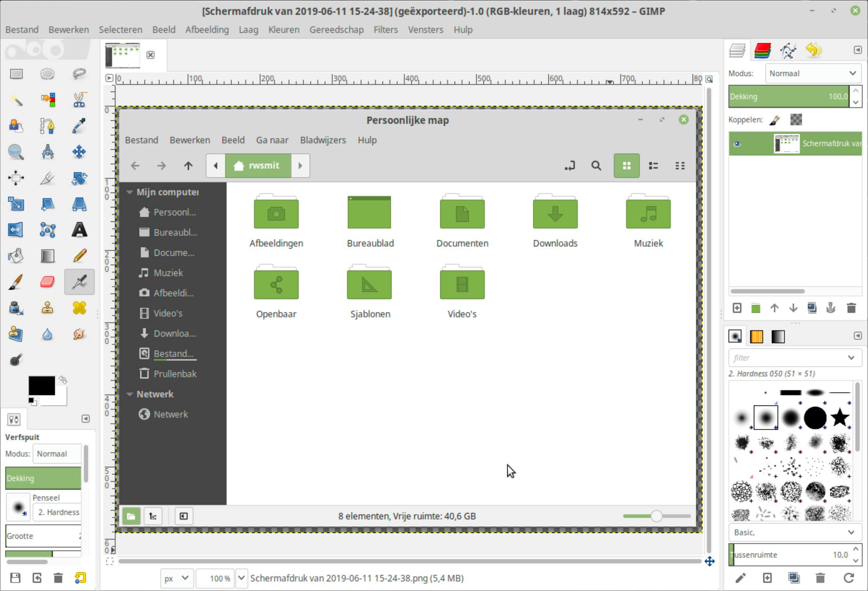Open the zoom percentage dropdown arrow
Screen dimensions: 868x591
click(242, 578)
